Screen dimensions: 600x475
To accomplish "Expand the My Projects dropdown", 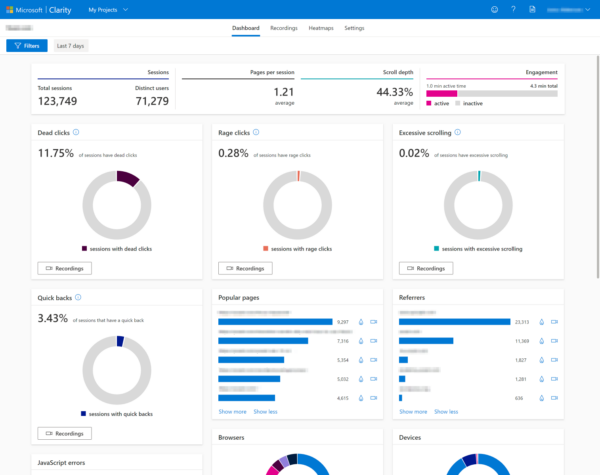I will [108, 9].
